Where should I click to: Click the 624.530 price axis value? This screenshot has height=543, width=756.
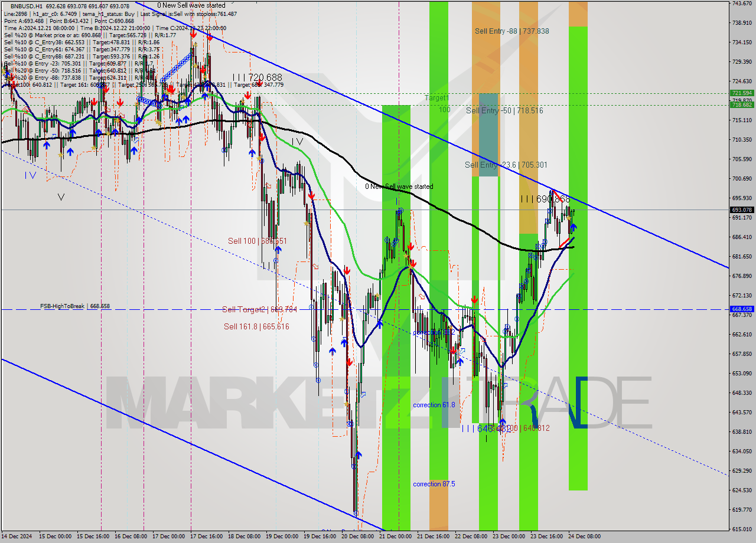pos(742,490)
